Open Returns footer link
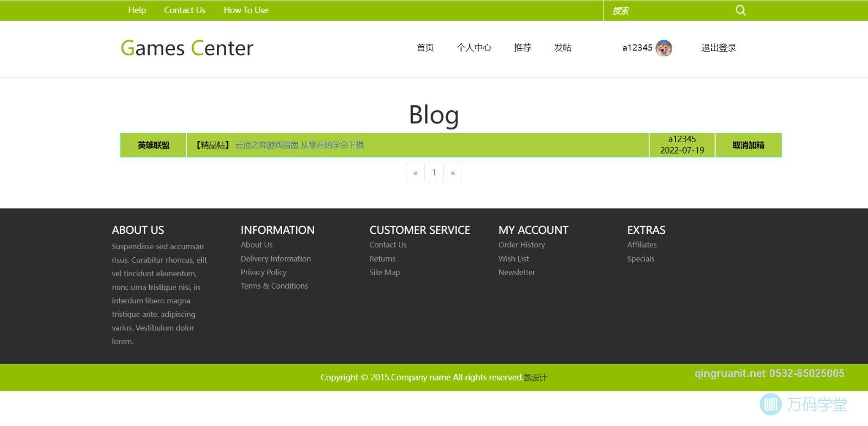868x426 pixels. point(382,259)
